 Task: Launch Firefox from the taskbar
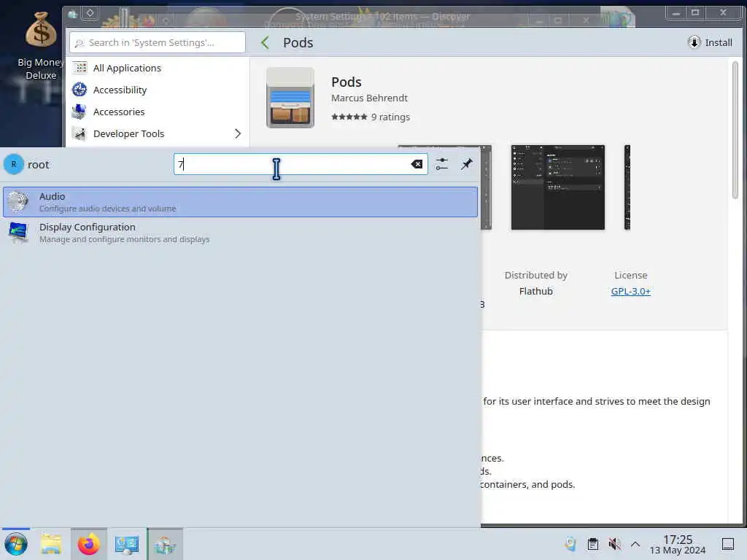[88, 544]
